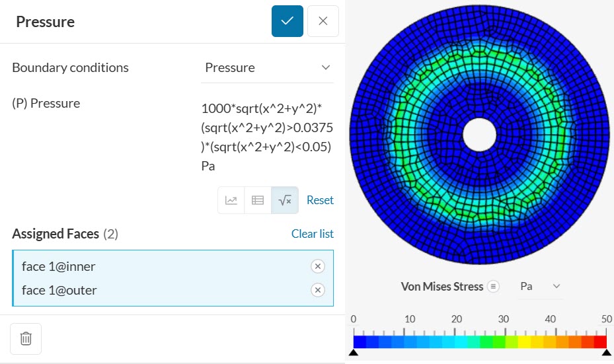
Task: Expand the Pa unit dropdown
Action: [x=541, y=286]
